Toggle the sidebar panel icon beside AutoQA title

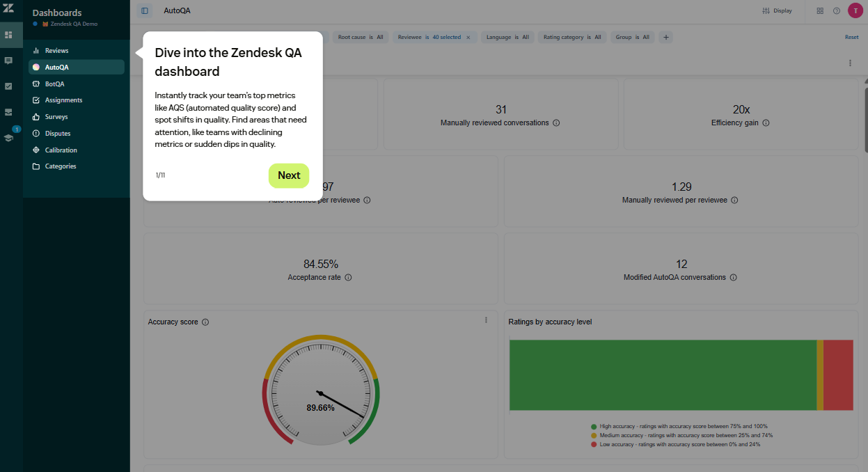tap(144, 10)
